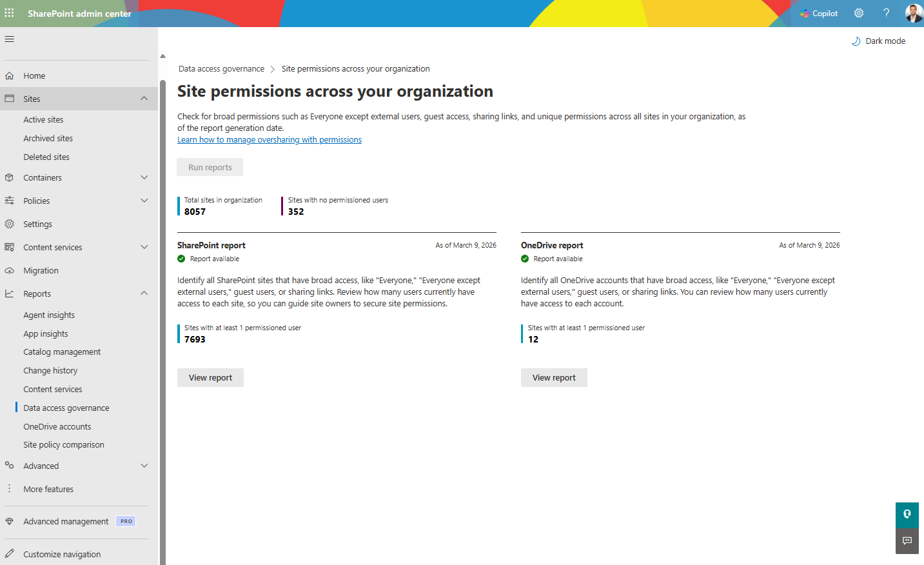Collapse the Sites navigation section

(144, 99)
